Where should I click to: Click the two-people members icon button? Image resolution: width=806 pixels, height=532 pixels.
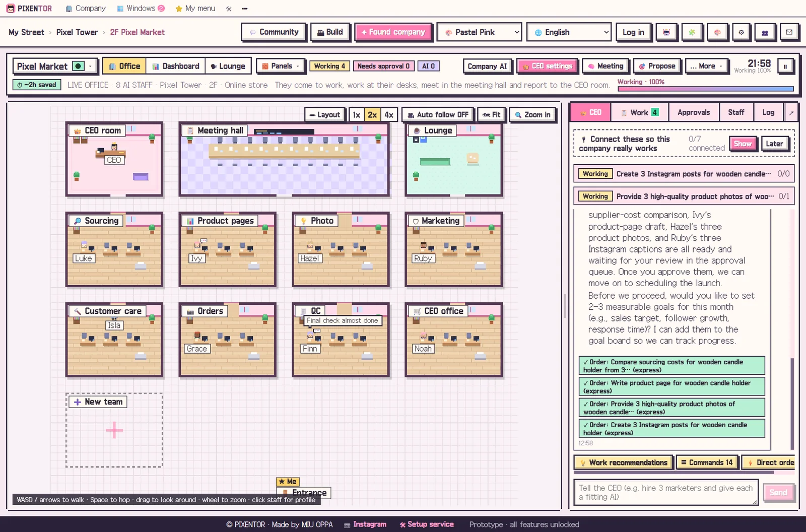(x=765, y=32)
